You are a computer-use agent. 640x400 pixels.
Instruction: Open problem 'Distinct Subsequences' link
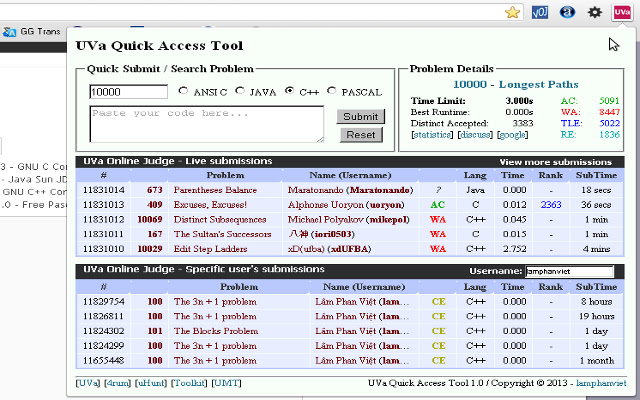coord(220,219)
